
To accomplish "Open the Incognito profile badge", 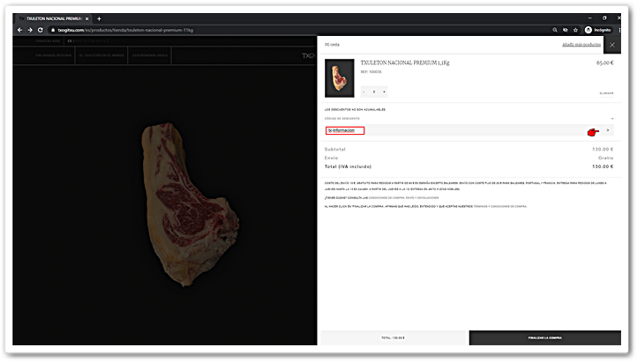I will (x=597, y=30).
